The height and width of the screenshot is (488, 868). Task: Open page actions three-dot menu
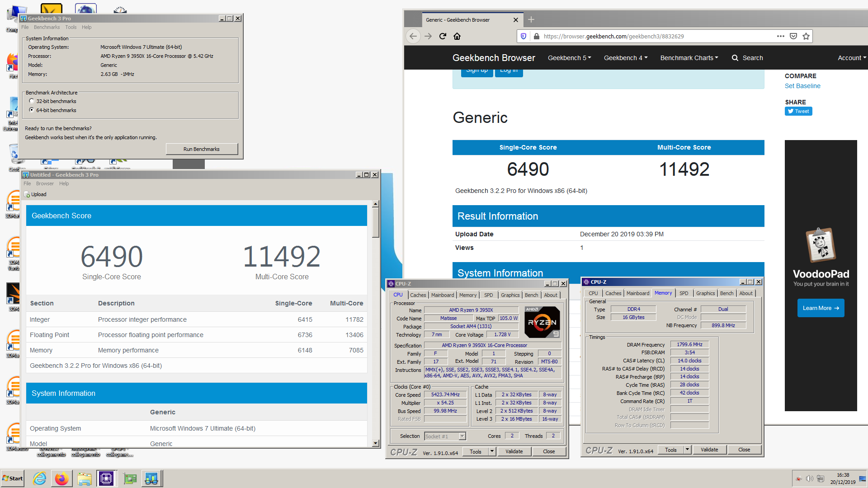(x=781, y=36)
